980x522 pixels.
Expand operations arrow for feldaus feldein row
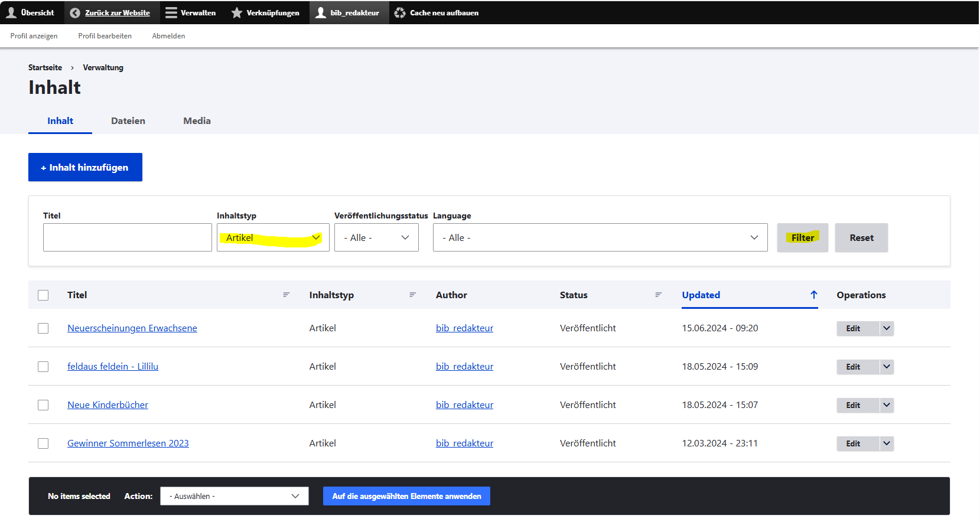[887, 367]
